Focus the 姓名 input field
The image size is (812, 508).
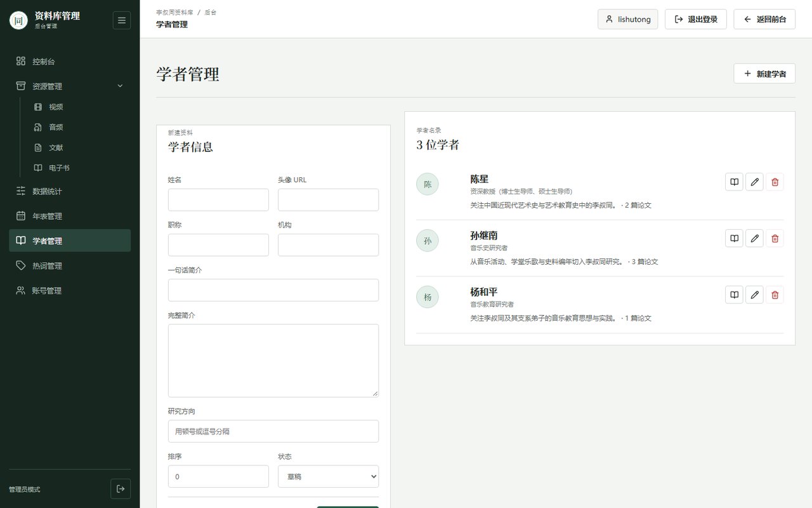218,199
